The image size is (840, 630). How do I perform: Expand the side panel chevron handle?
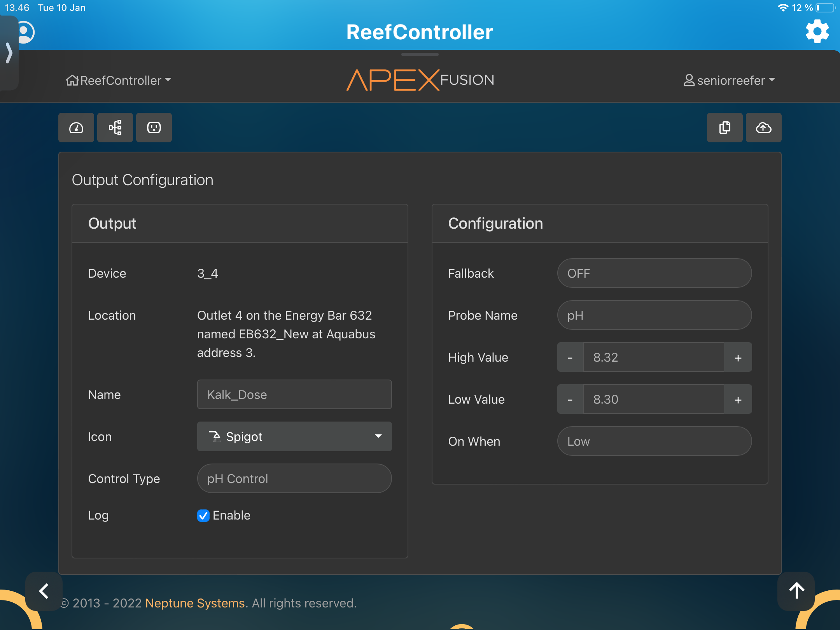(9, 52)
